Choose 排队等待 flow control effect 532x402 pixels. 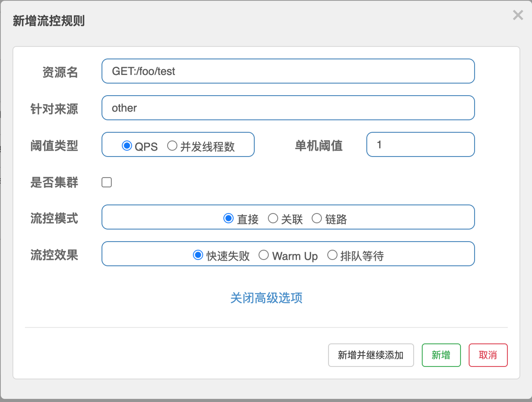pyautogui.click(x=332, y=255)
